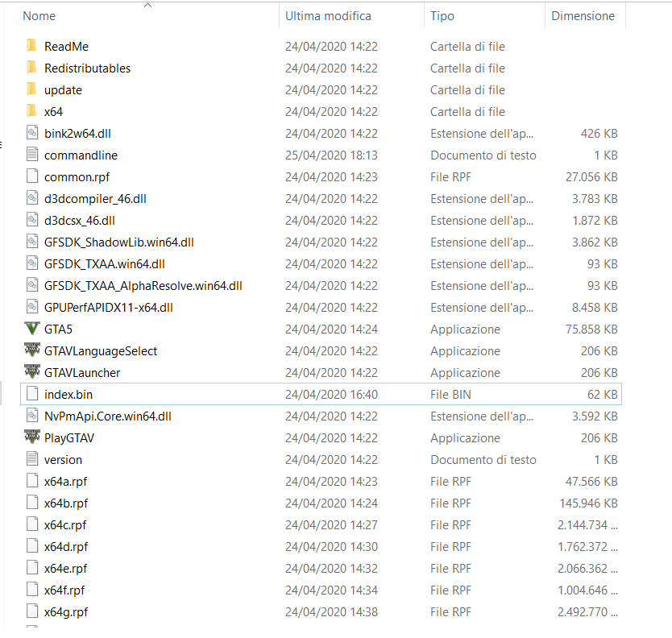Select the x64f.rpf file name
The height and width of the screenshot is (638, 672).
point(64,590)
